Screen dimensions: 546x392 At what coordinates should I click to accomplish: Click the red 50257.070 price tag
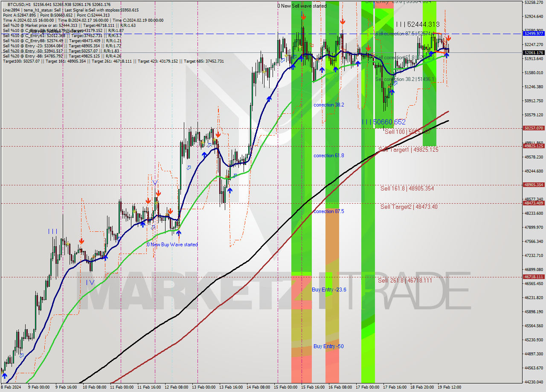(534, 128)
